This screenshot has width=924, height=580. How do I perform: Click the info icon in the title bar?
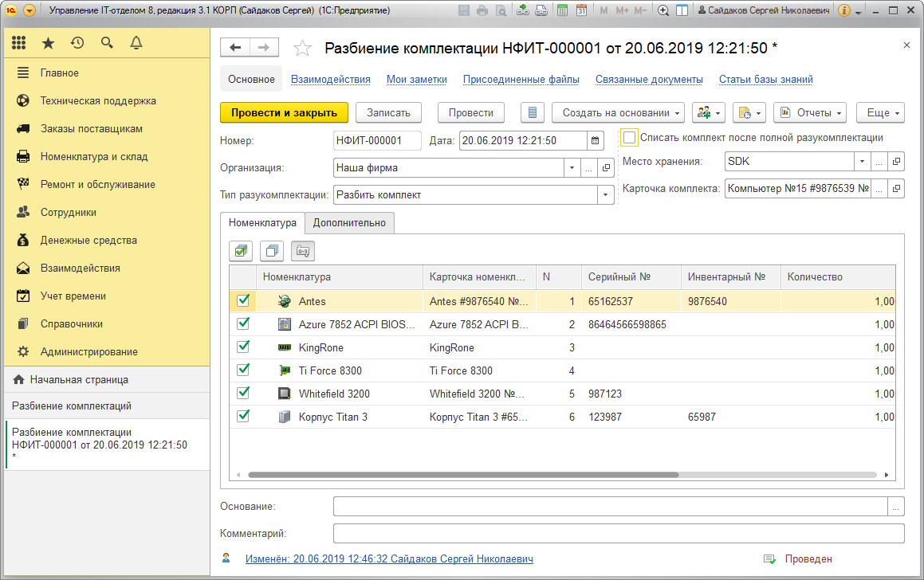pyautogui.click(x=844, y=10)
